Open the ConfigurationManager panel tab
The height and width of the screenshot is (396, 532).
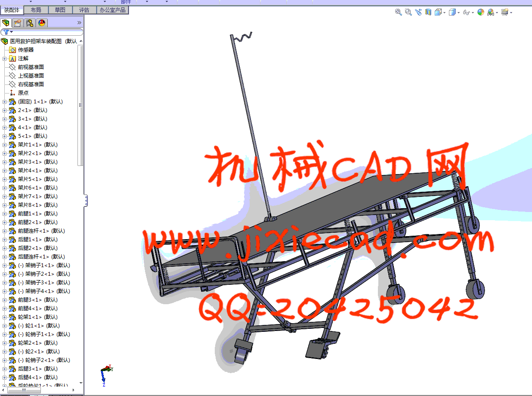pyautogui.click(x=30, y=23)
